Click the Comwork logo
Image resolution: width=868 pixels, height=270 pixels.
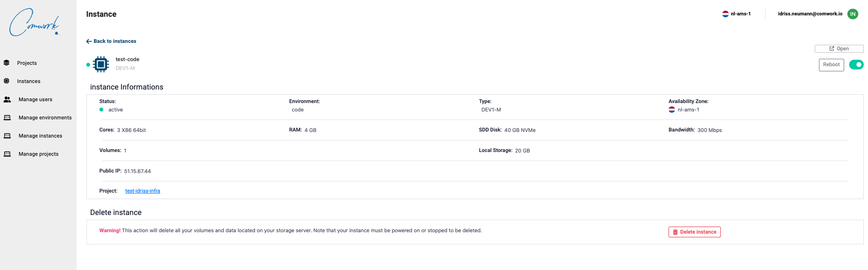click(x=35, y=22)
